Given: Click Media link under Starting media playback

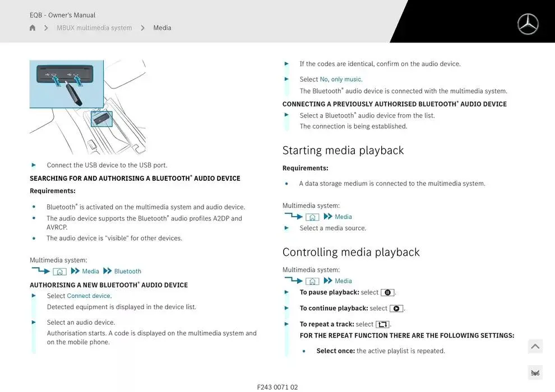Looking at the screenshot, I should 343,217.
